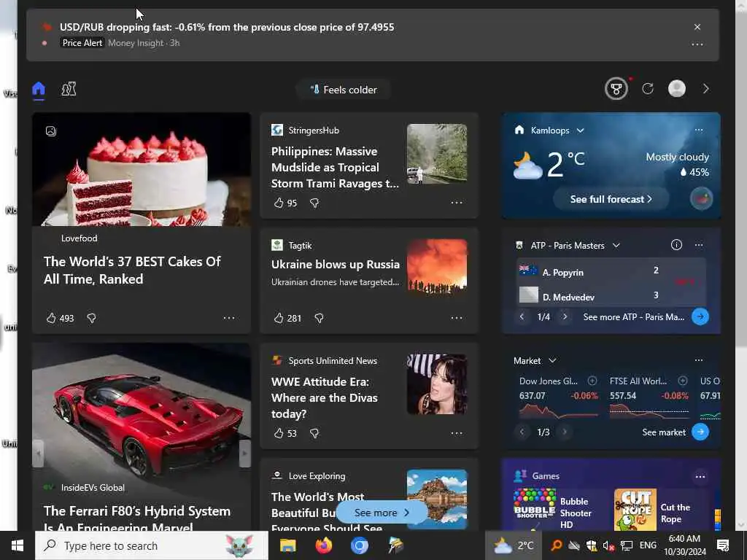Open more options for price alert

(697, 44)
